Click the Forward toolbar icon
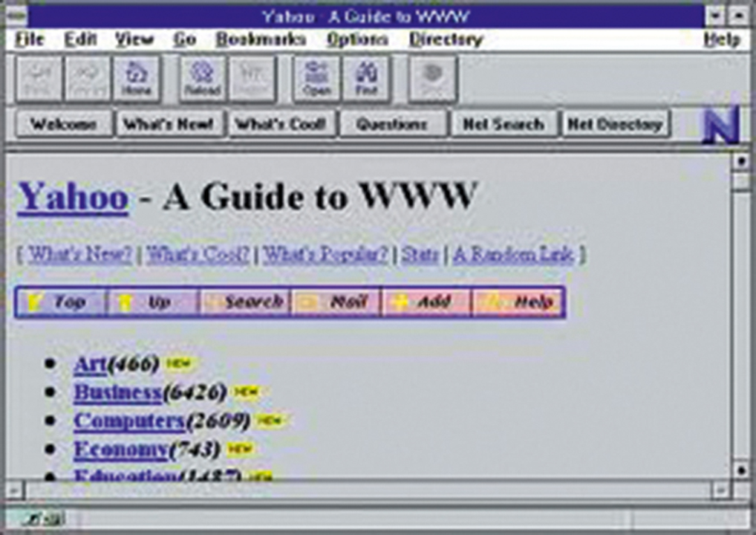The width and height of the screenshot is (756, 535). 88,79
